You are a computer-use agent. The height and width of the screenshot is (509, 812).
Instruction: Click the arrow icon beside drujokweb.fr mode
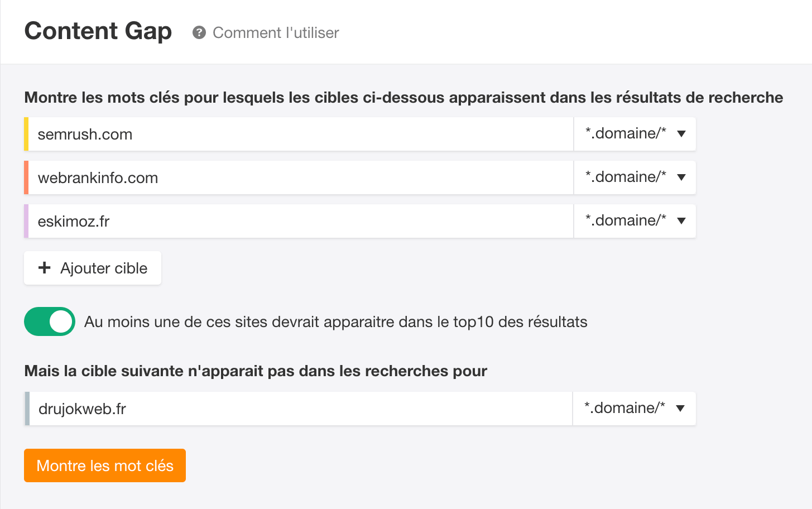[680, 409]
